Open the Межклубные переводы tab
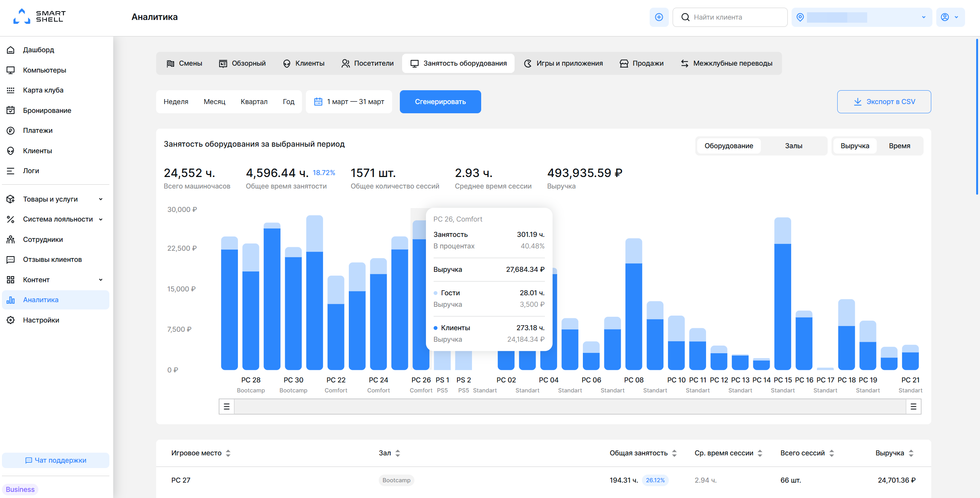The height and width of the screenshot is (498, 980). pos(726,63)
